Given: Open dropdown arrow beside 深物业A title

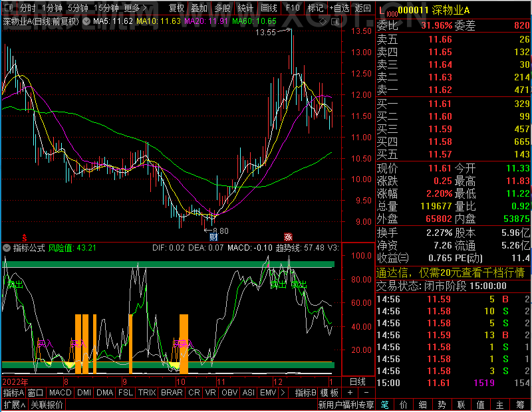Looking at the screenshot, I should [x=86, y=21].
